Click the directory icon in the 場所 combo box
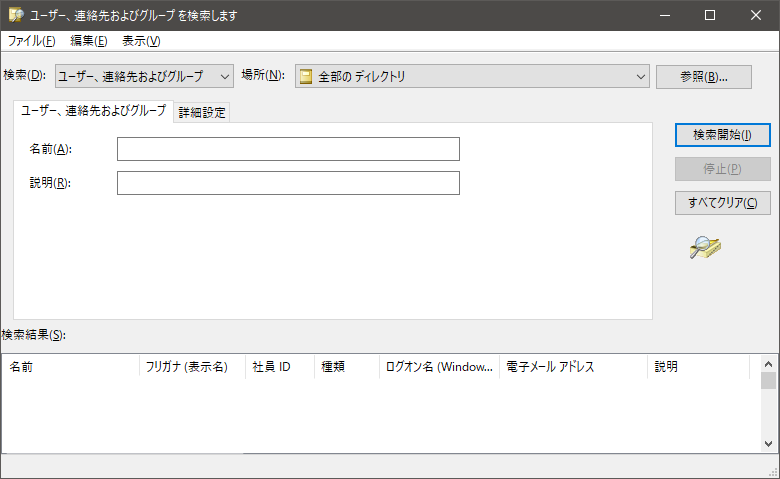Image resolution: width=780 pixels, height=479 pixels. (x=306, y=76)
